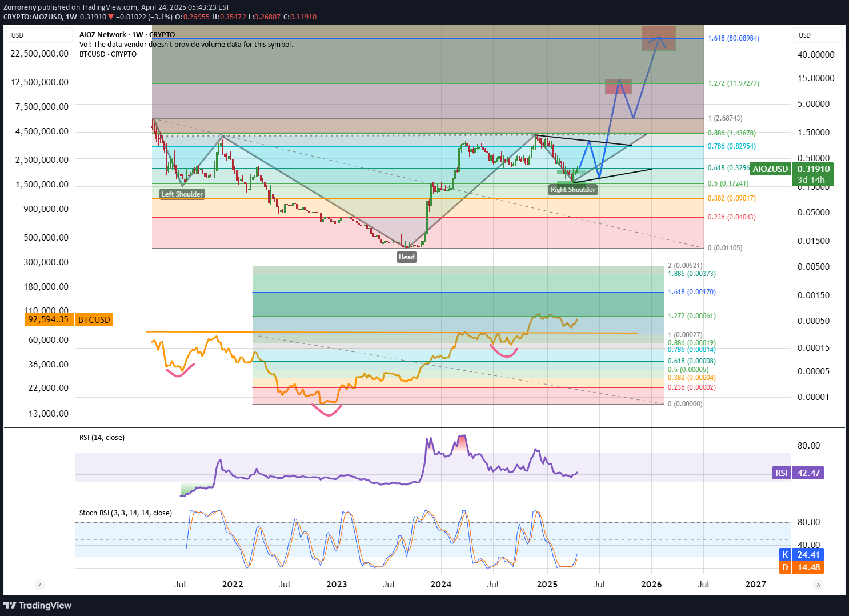Click the volume data vendor notice text

186,44
